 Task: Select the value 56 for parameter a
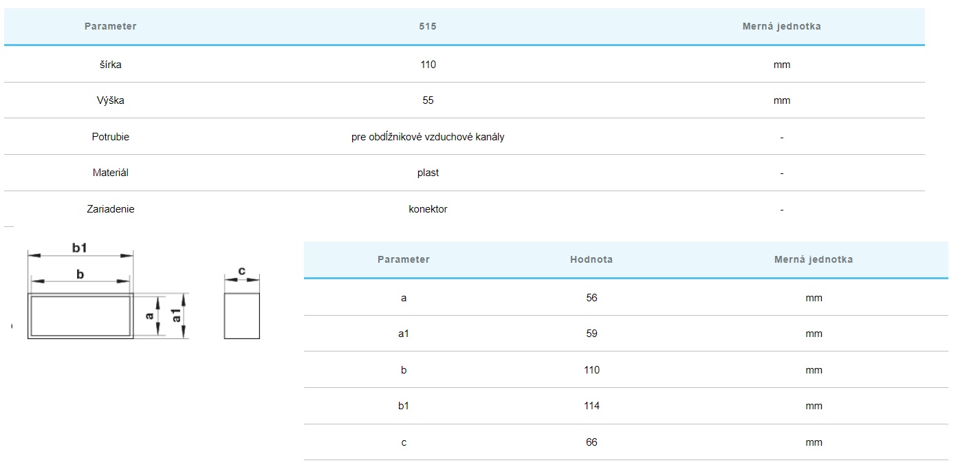(591, 298)
